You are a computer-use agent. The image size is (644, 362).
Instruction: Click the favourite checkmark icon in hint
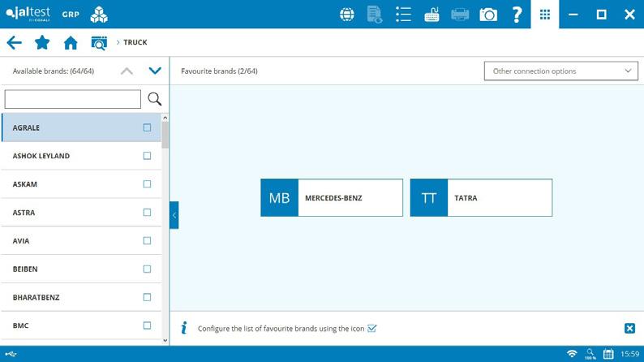click(372, 328)
